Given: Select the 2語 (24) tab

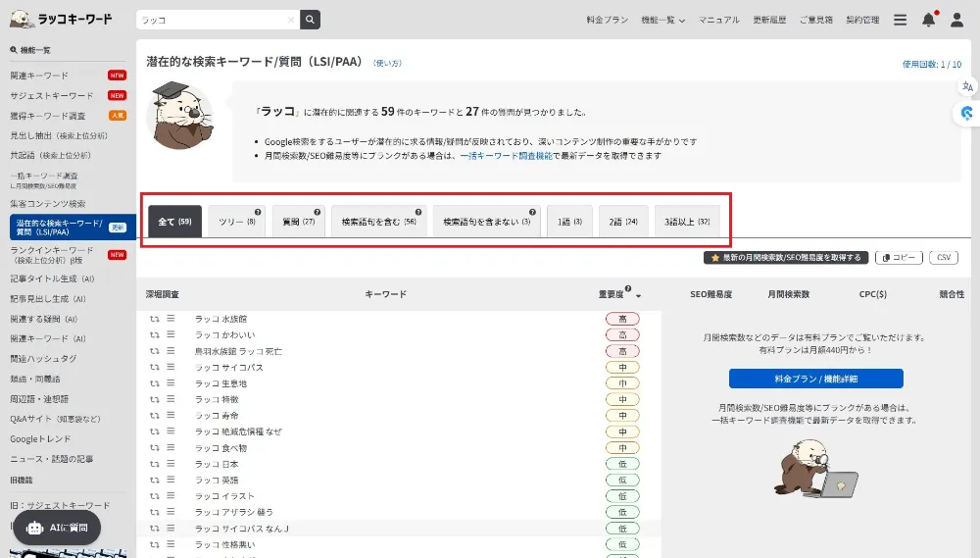Looking at the screenshot, I should point(623,222).
